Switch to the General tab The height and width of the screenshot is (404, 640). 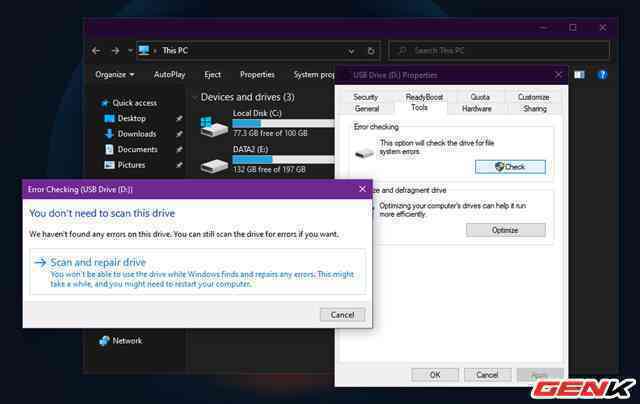(367, 109)
